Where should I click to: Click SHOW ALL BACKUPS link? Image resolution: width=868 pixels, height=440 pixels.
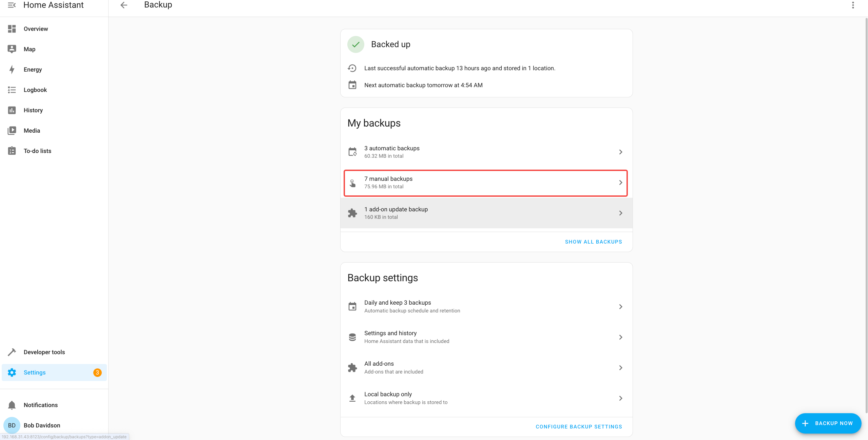click(593, 242)
